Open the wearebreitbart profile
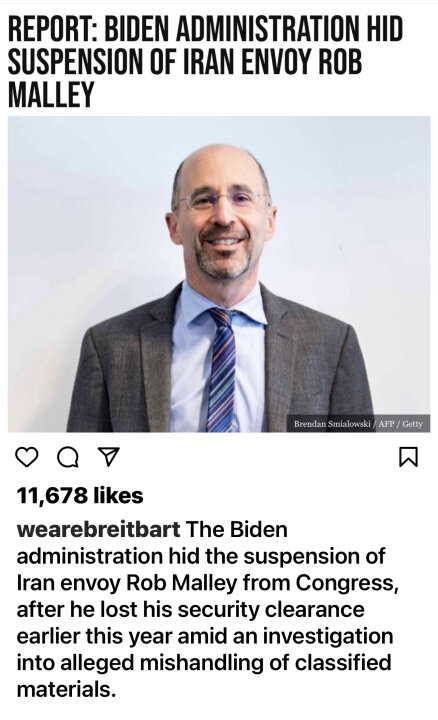Viewport: 438px width, 720px height. pos(98,529)
